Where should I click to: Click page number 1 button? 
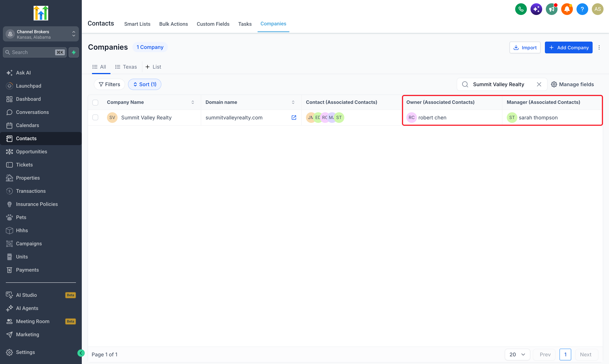click(x=565, y=355)
